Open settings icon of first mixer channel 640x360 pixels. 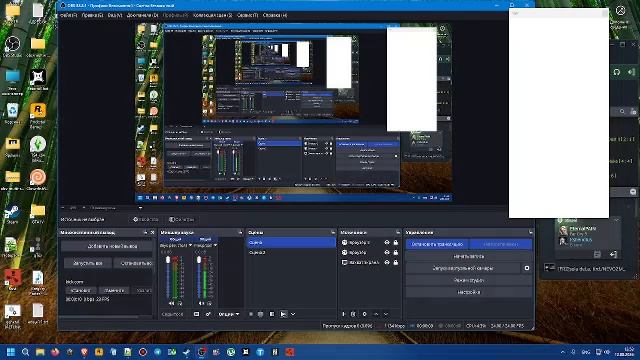pos(180,303)
